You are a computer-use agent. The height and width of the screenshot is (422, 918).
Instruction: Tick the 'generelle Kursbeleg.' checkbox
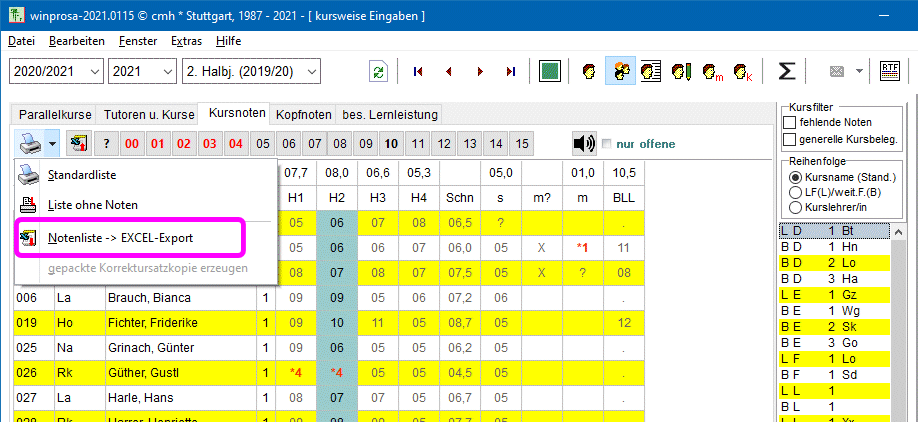click(789, 138)
